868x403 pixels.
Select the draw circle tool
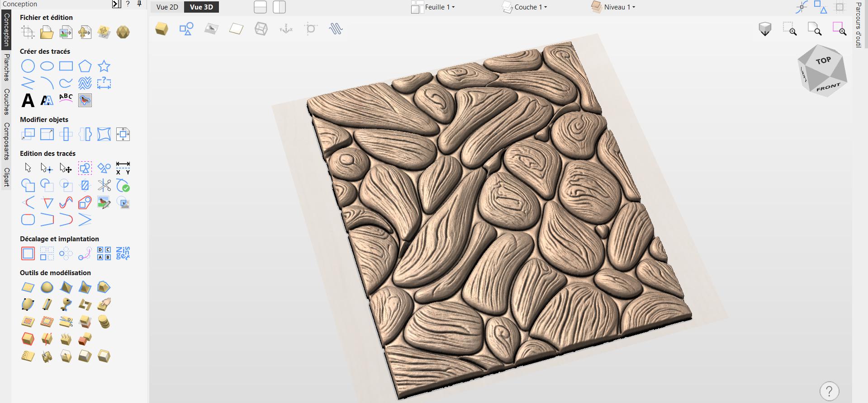(x=28, y=66)
